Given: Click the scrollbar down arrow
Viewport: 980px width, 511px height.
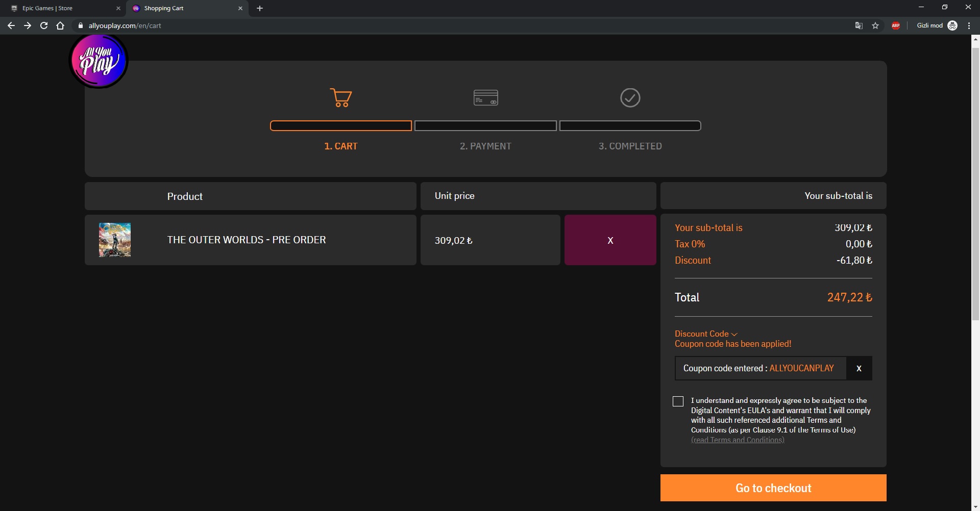Looking at the screenshot, I should click(975, 507).
